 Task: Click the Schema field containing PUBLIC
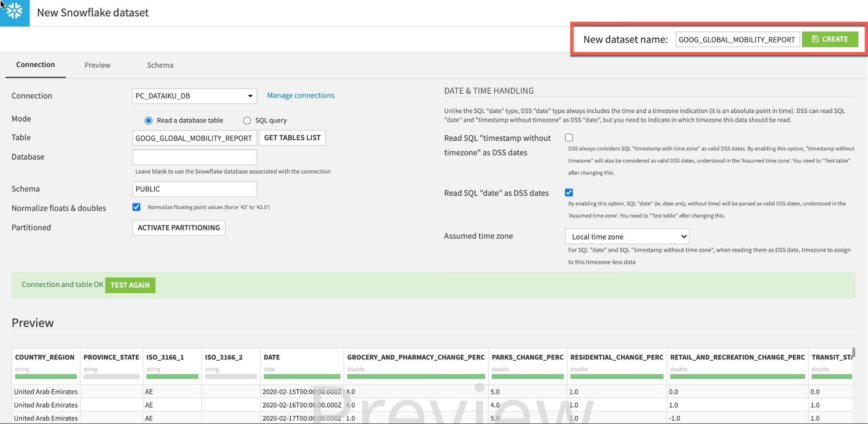[194, 189]
